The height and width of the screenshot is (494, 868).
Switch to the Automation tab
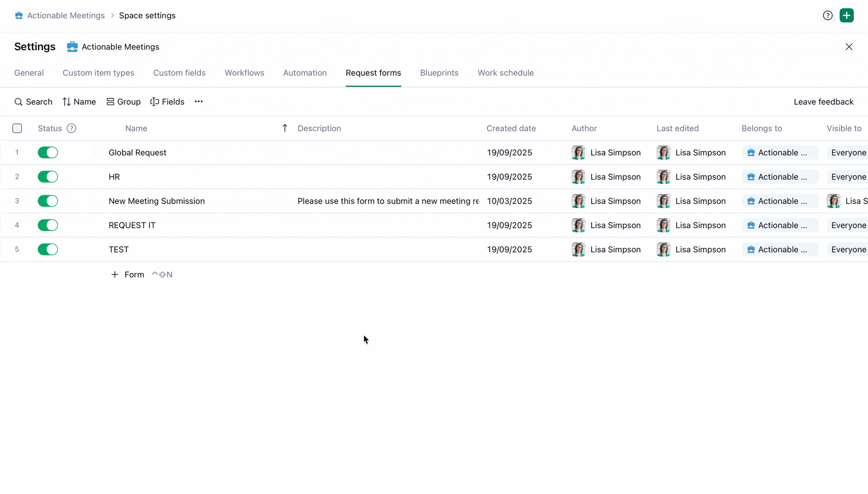[x=305, y=73]
